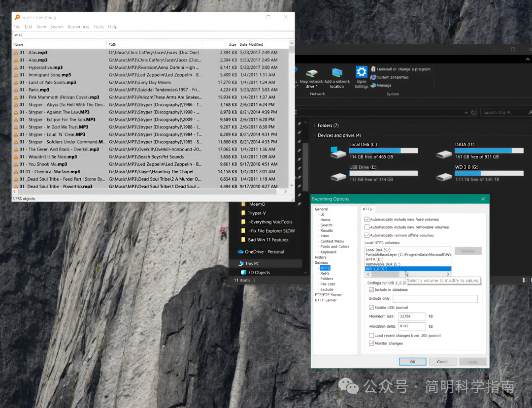
Task: Click the VLC icon beside Hyperactive.mp3
Action: [16, 67]
